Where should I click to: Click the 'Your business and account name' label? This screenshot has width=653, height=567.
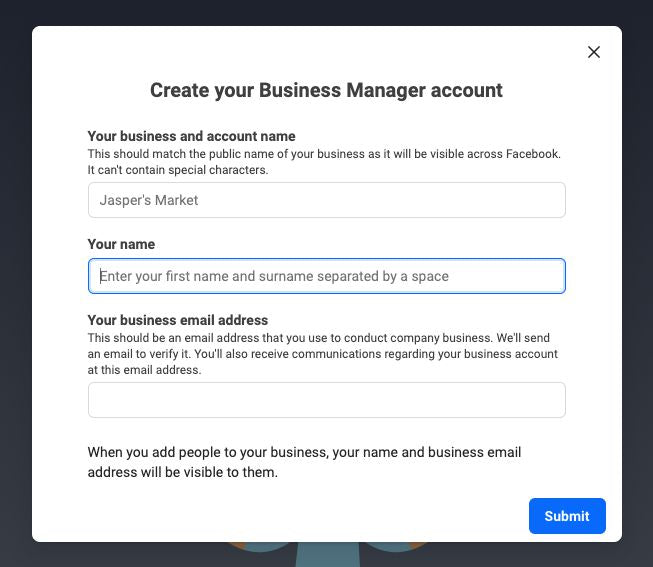191,136
